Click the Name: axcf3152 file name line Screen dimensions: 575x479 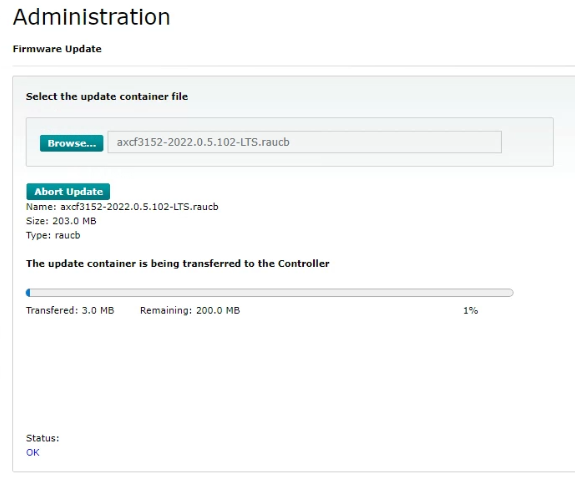[122, 207]
